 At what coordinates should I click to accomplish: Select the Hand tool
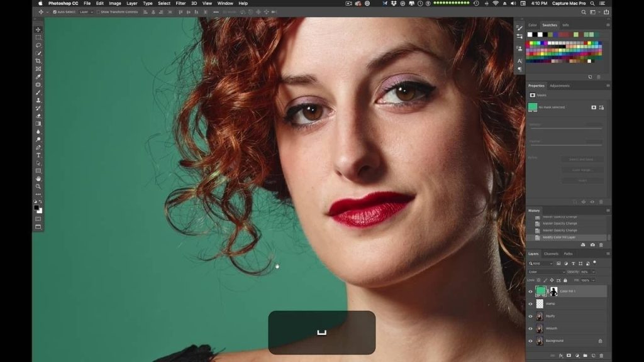click(x=38, y=178)
